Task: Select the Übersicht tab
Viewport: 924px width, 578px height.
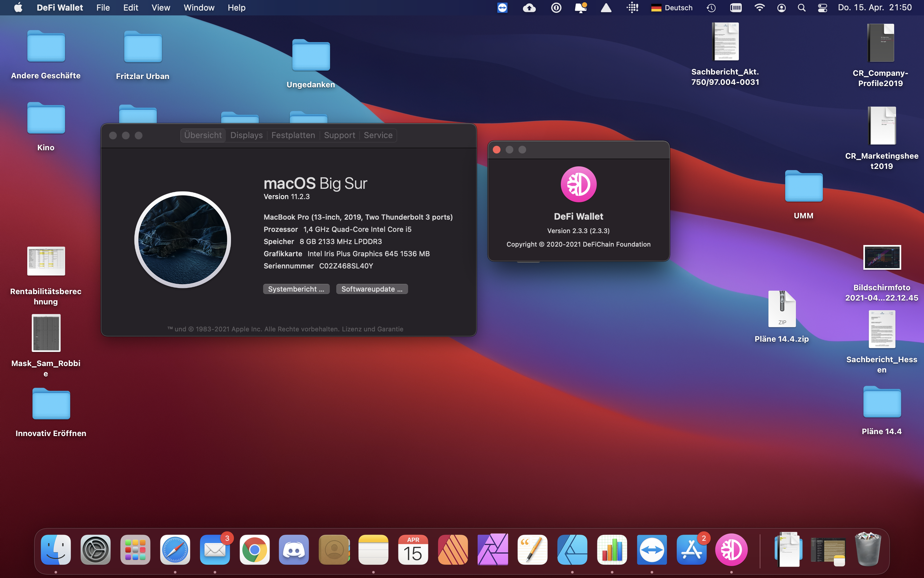Action: [203, 135]
